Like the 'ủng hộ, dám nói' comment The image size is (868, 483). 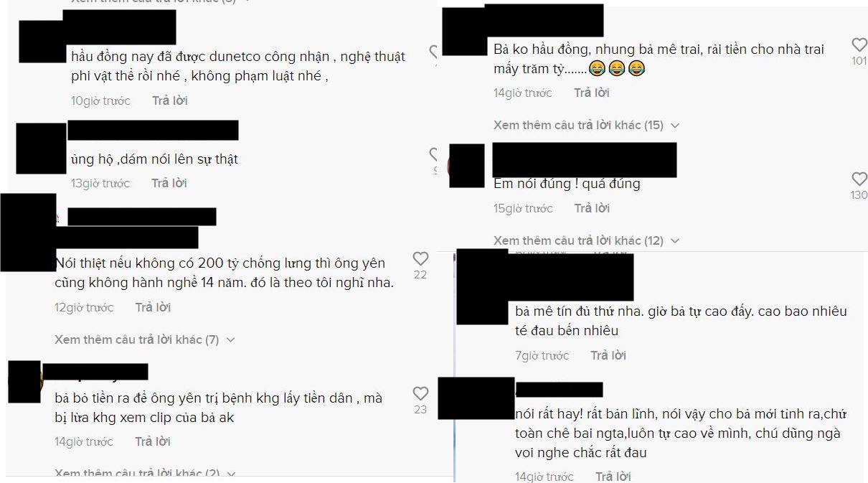coord(433,154)
